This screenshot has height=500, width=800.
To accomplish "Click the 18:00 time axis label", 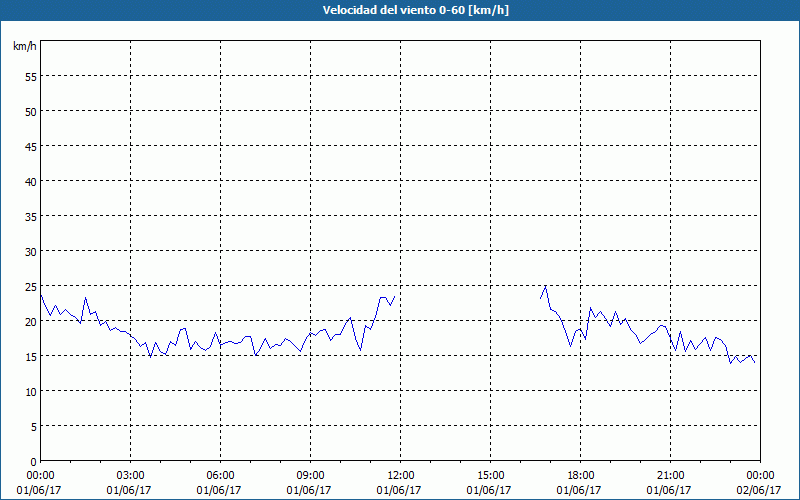I will pos(581,476).
